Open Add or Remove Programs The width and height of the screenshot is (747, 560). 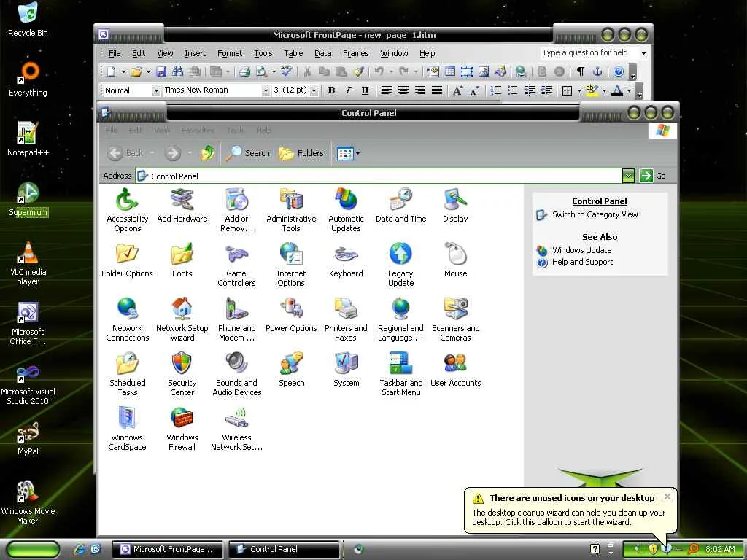tap(237, 209)
